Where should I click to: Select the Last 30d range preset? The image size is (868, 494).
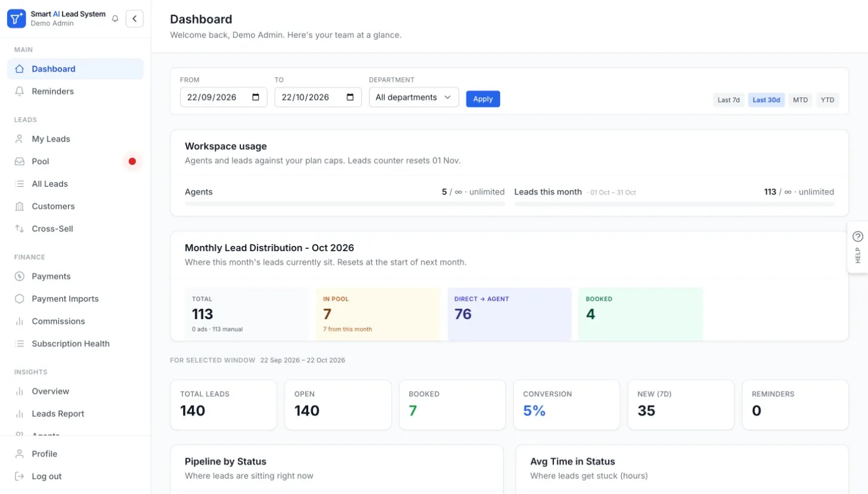tap(767, 100)
